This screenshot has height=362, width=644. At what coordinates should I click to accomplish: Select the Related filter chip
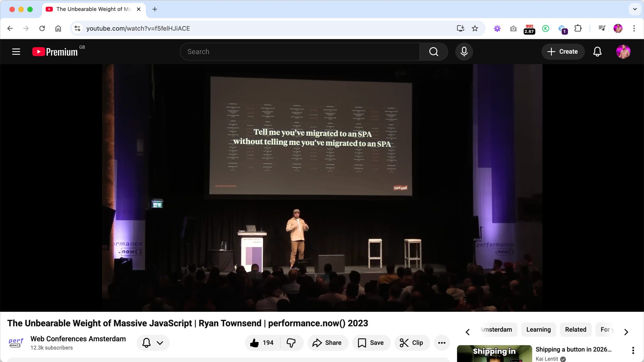coord(576,329)
